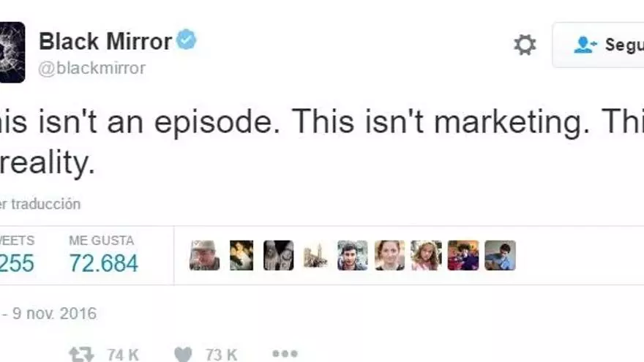Open the three-dot more options menu
This screenshot has width=644, height=362.
tap(285, 353)
